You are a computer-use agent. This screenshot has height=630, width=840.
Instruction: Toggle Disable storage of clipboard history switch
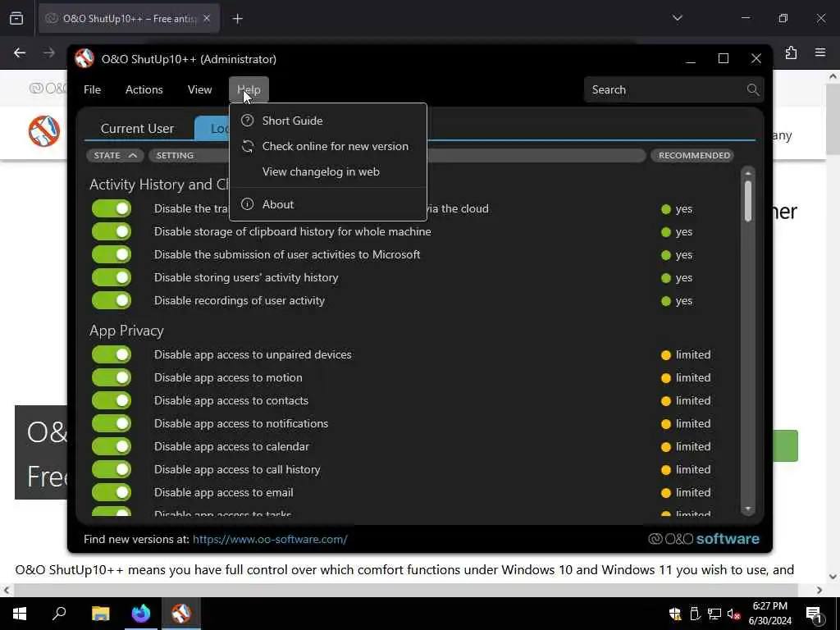tap(112, 231)
